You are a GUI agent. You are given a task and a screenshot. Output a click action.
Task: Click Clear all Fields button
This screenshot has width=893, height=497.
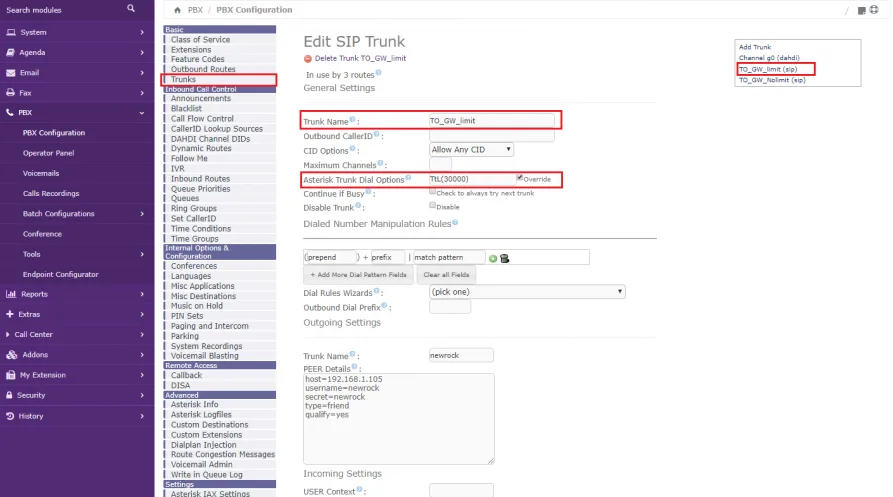click(446, 274)
